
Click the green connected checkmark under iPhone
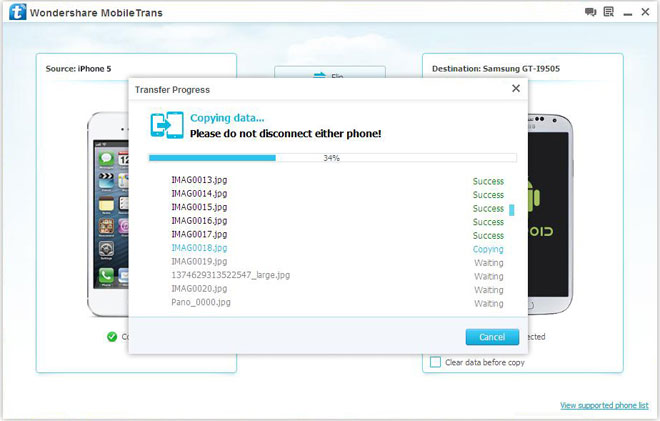point(112,337)
